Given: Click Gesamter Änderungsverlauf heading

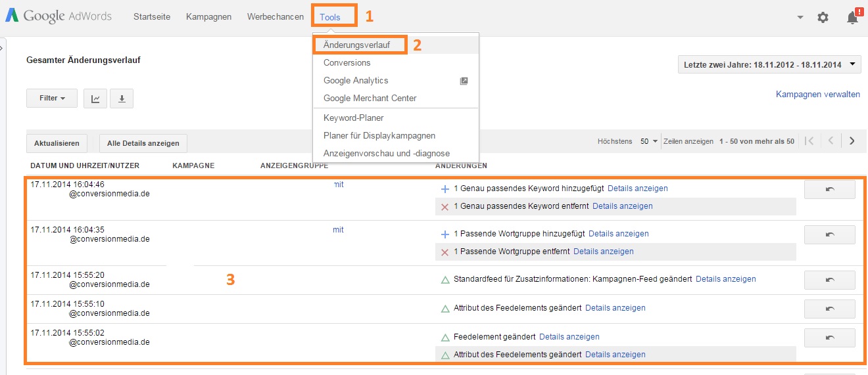Looking at the screenshot, I should [84, 60].
